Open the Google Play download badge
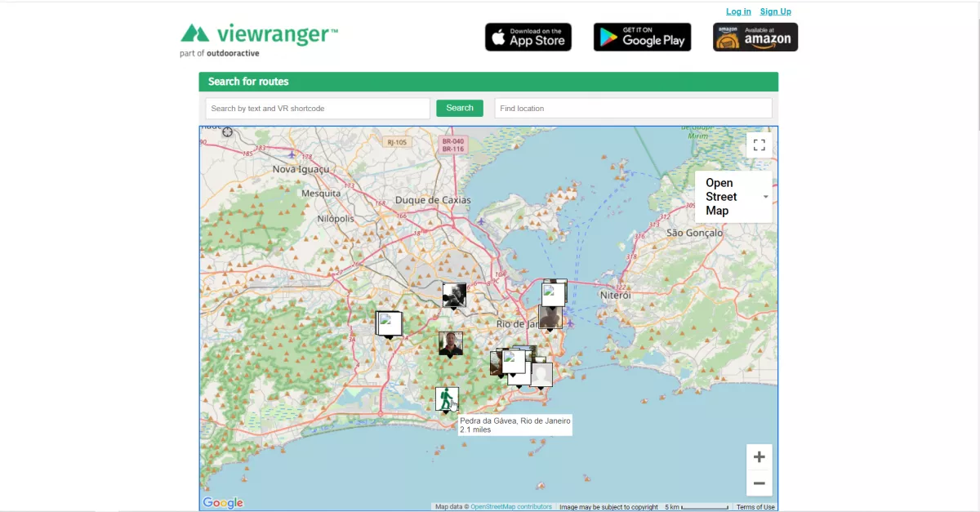 click(x=642, y=37)
